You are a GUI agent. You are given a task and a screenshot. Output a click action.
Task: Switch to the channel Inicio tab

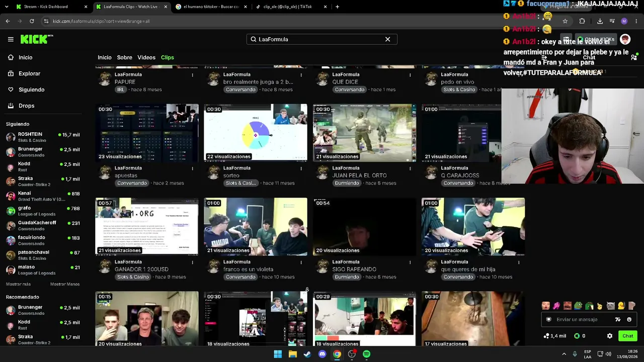tap(105, 57)
